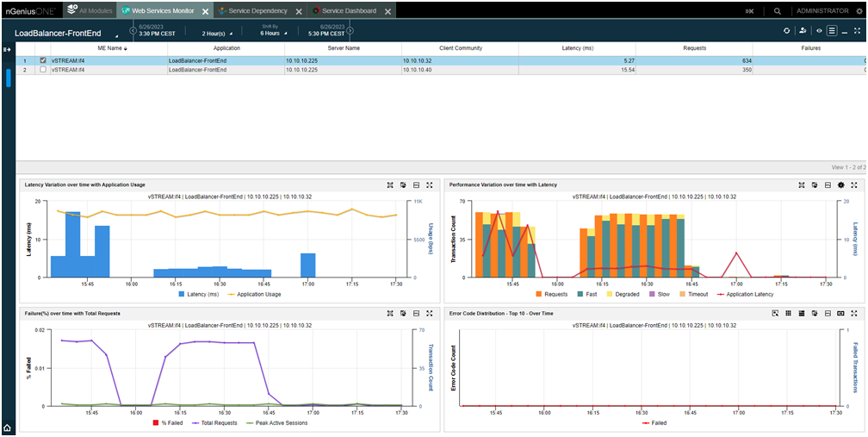Viewport: 868px width, 437px height.
Task: Click export icon in Latency Variation panel
Action: click(x=403, y=185)
